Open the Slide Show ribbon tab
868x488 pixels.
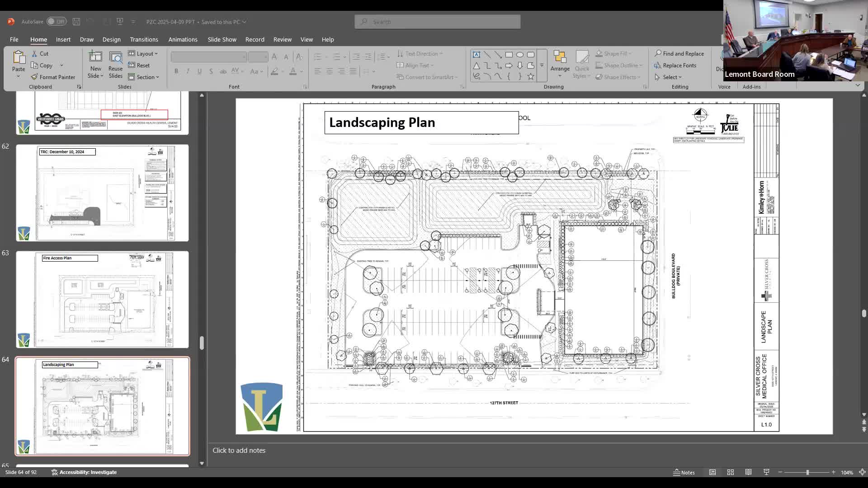(222, 39)
